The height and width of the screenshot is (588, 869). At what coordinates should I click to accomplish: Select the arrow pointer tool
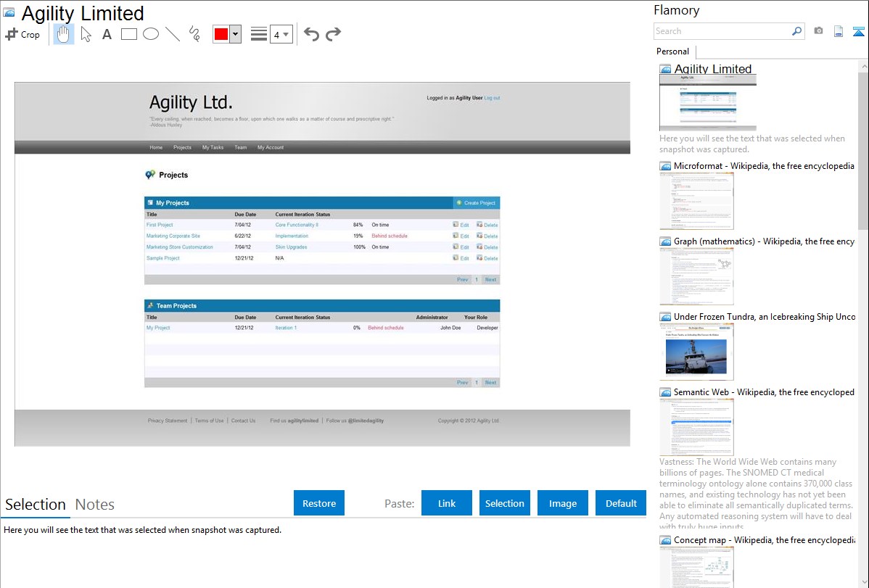click(86, 34)
